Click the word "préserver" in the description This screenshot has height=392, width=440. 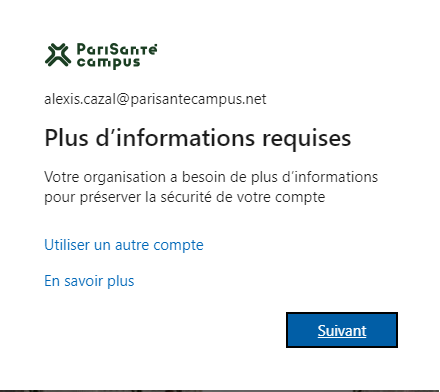110,197
